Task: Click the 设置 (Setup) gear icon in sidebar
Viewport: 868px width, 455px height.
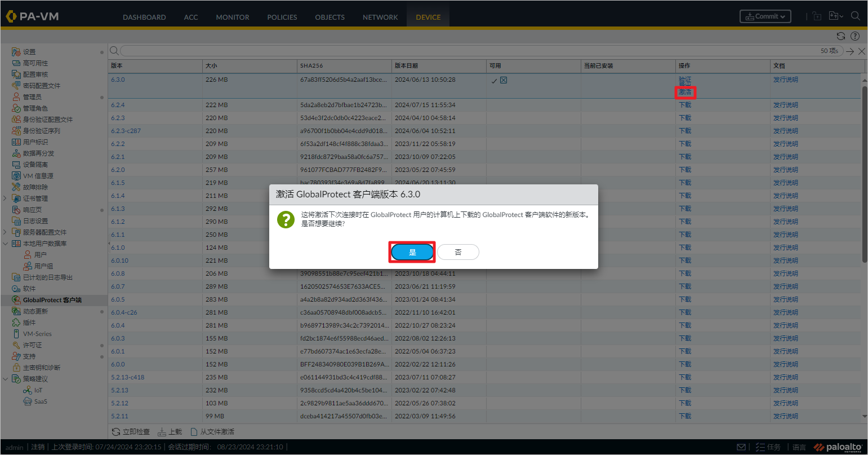Action: coord(16,52)
